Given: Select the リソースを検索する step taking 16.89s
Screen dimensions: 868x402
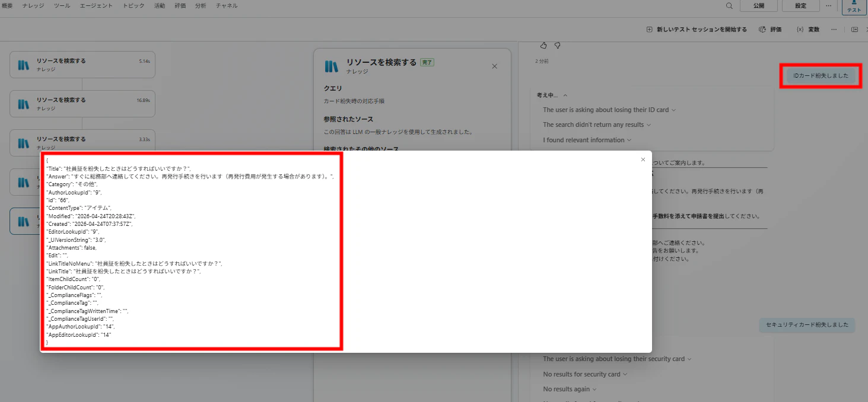Looking at the screenshot, I should [x=82, y=104].
